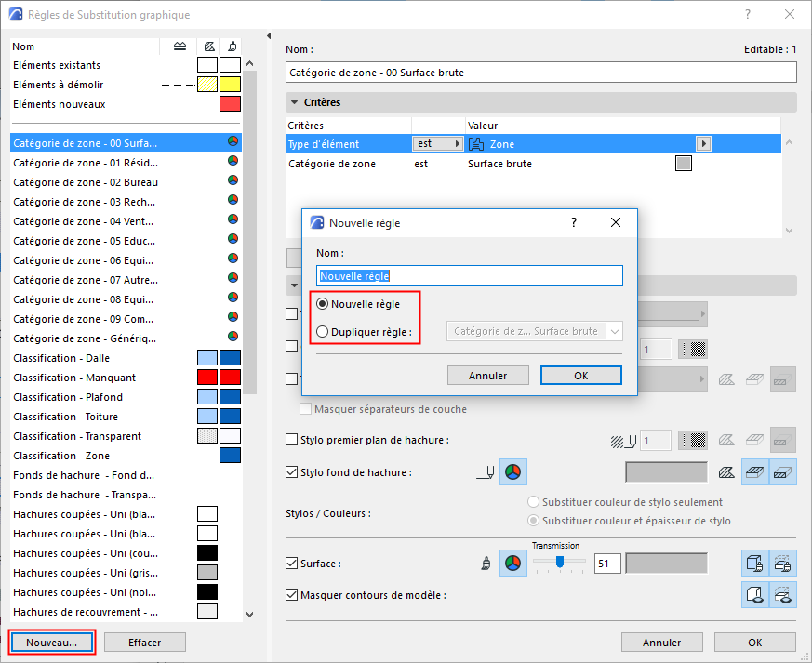The width and height of the screenshot is (812, 663).
Task: Click the first Surface 3D model icon
Action: pyautogui.click(x=755, y=564)
